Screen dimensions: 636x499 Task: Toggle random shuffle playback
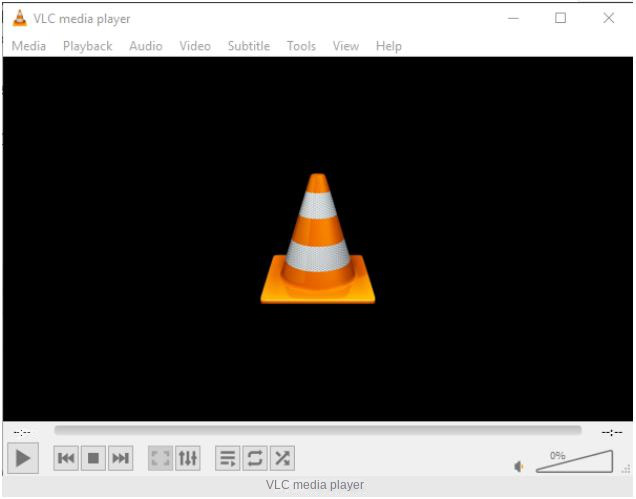[282, 458]
